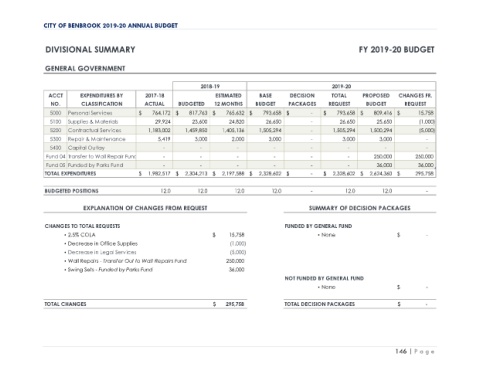This screenshot has width=480, height=371.
Task: Click the Funded by Parks Fund row
Action: tap(239, 165)
